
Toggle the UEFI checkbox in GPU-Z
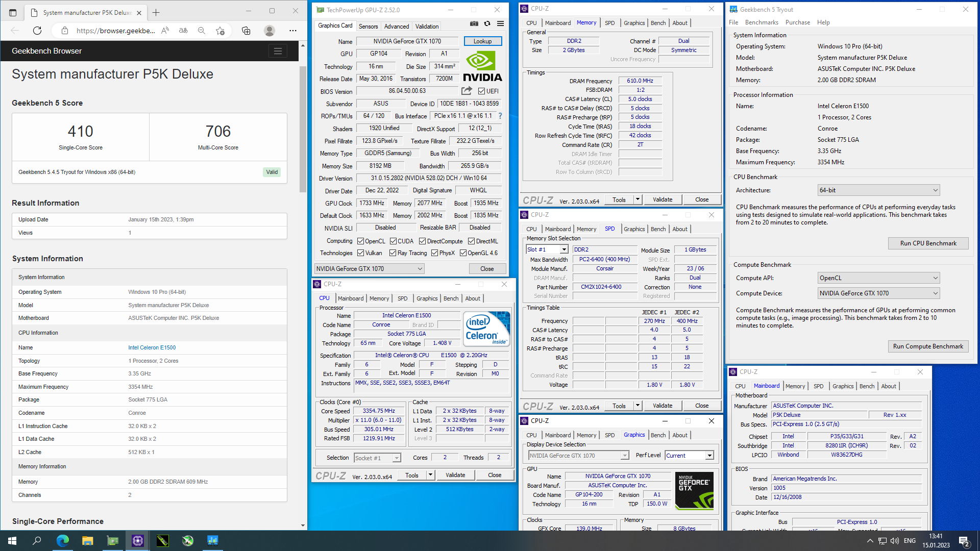pos(481,91)
